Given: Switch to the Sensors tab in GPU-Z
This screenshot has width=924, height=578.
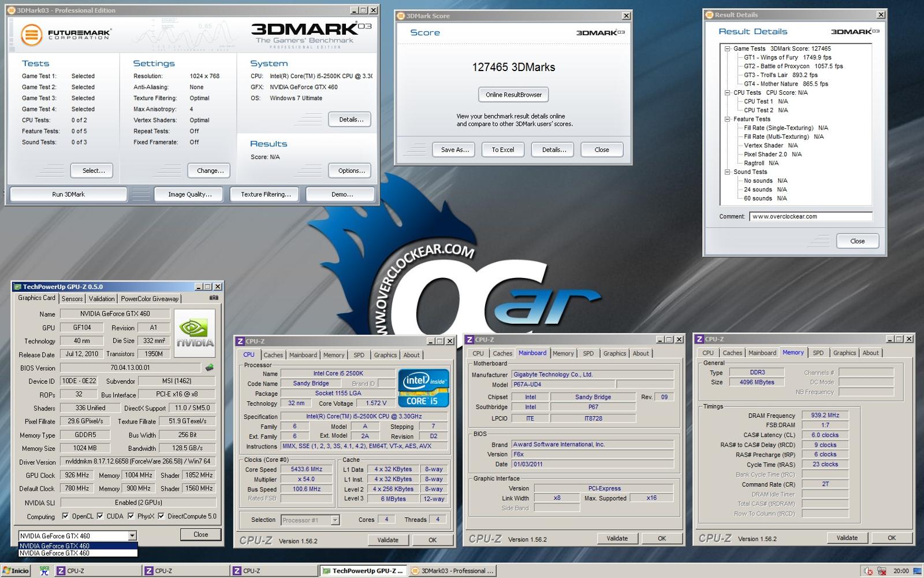Looking at the screenshot, I should (x=72, y=299).
